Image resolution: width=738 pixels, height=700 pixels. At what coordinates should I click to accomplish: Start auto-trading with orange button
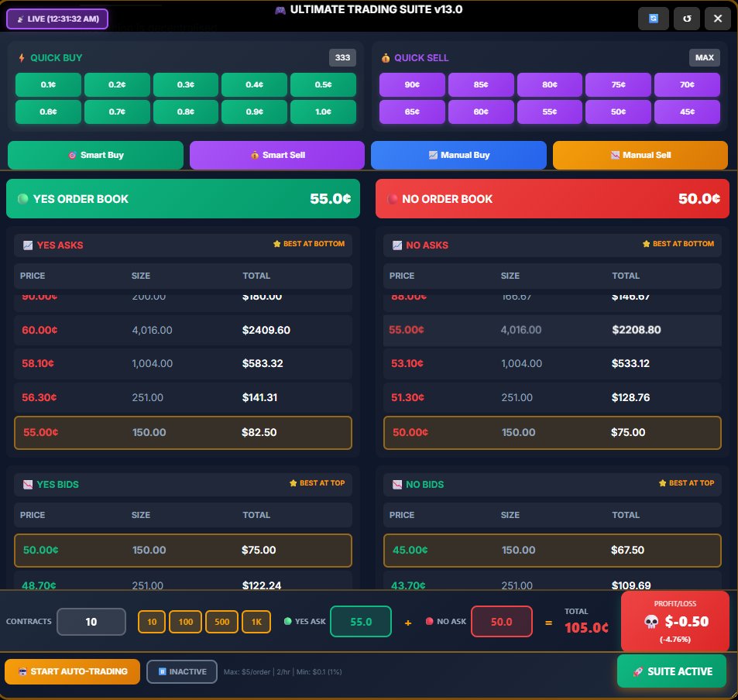[73, 672]
